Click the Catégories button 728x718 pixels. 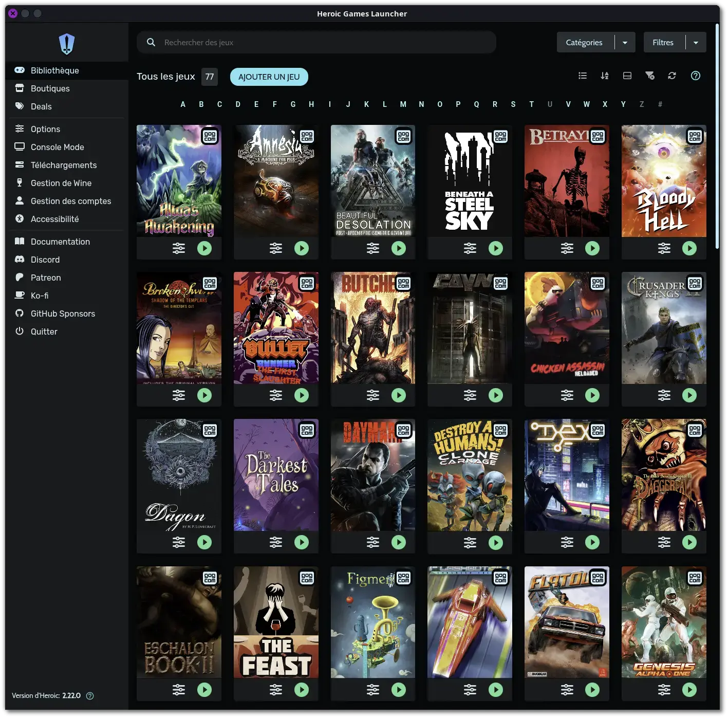pyautogui.click(x=584, y=42)
